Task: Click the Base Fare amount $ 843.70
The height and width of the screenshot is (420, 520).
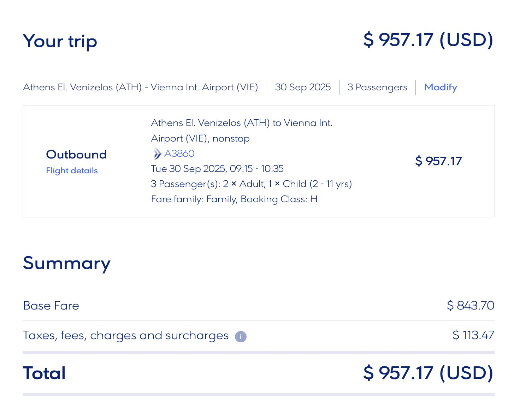Action: coord(470,305)
